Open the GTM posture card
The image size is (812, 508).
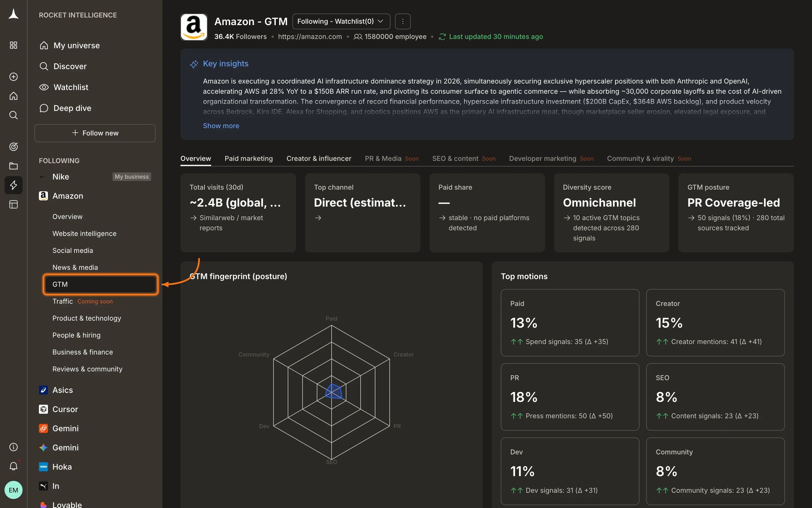click(736, 213)
